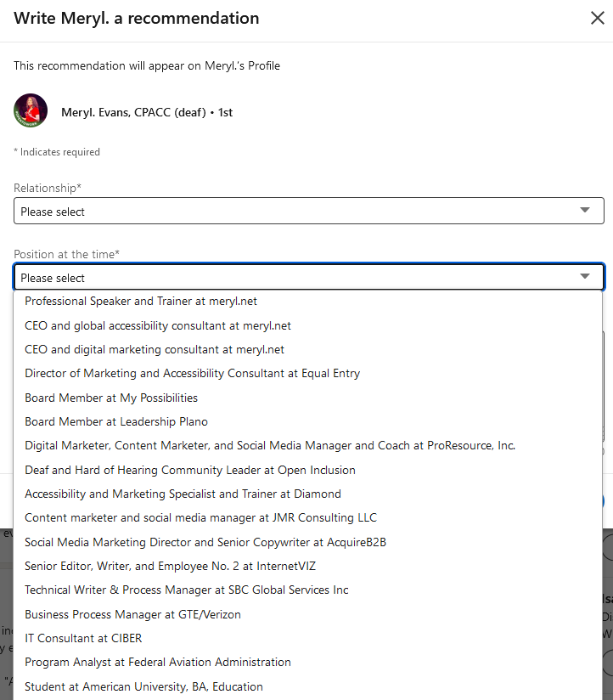Viewport: 613px width, 700px height.
Task: Click the Position dropdown chevron arrow
Action: pos(584,276)
